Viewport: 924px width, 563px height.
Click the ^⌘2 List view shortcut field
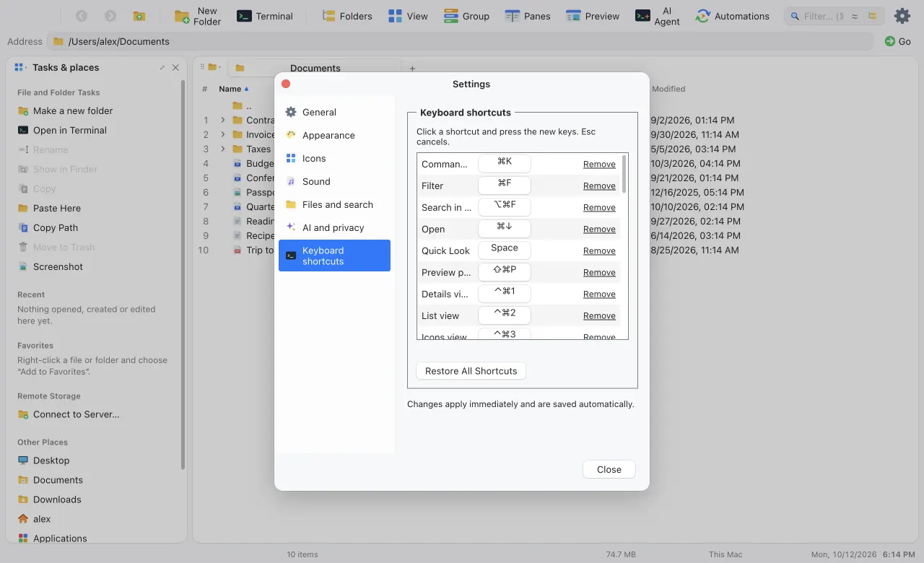[505, 315]
